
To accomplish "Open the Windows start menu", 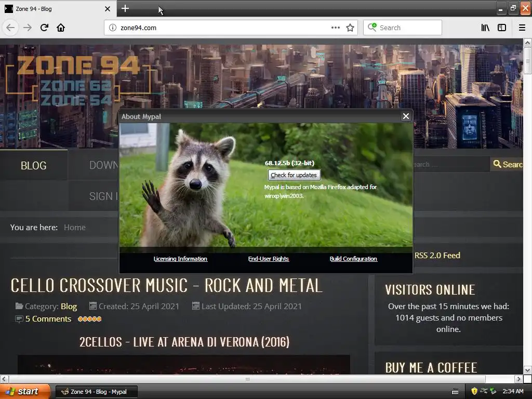I will (x=24, y=391).
